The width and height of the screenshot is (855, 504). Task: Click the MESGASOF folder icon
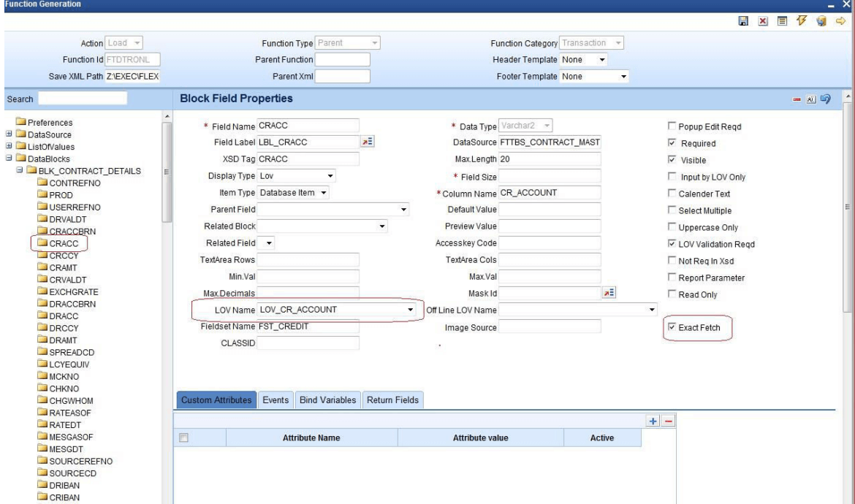point(42,435)
